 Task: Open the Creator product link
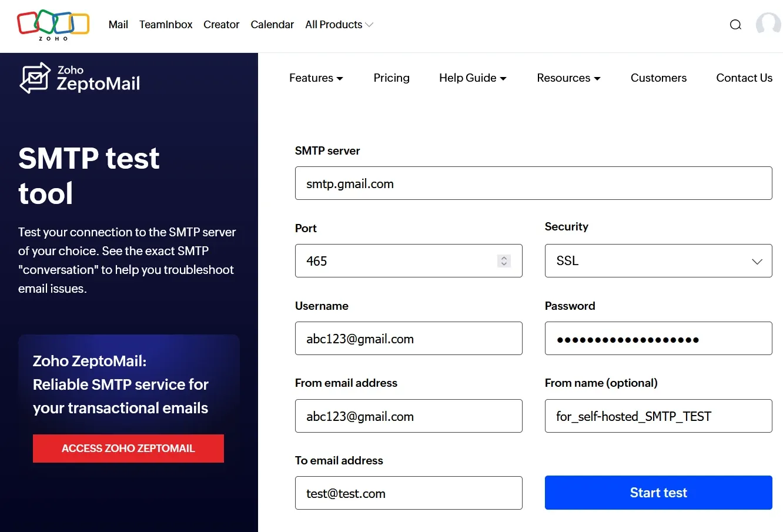(x=221, y=25)
